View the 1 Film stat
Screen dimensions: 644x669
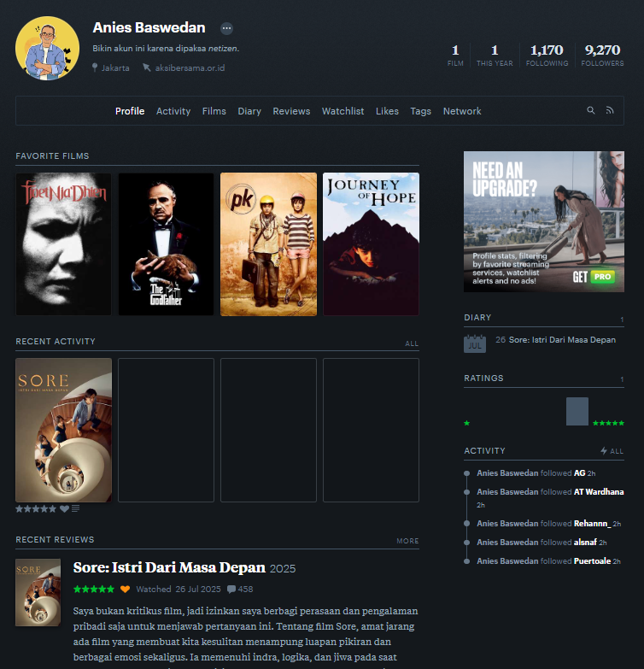(455, 55)
